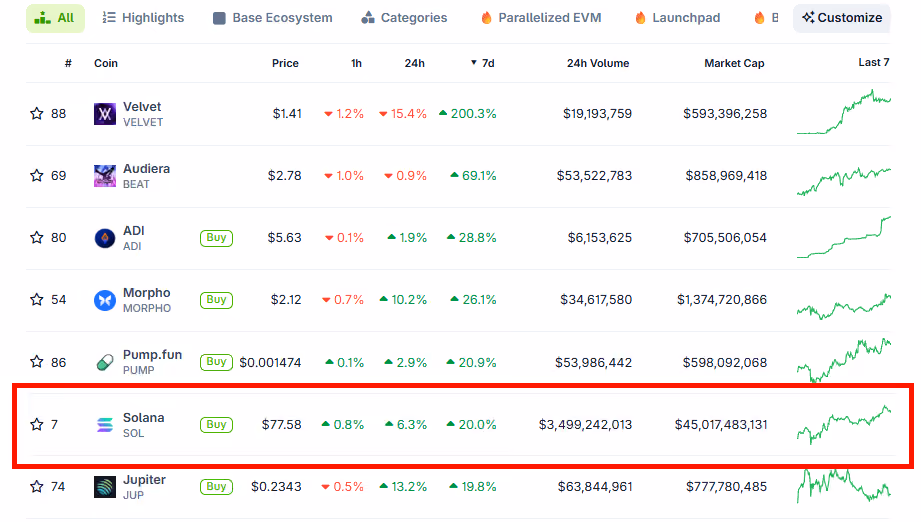Favorite Solana with the star
The width and height of the screenshot is (921, 522).
click(x=36, y=424)
